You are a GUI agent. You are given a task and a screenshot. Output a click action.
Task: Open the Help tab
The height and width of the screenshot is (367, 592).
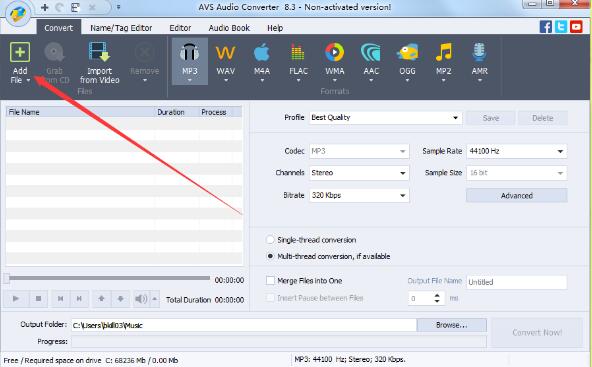click(275, 28)
